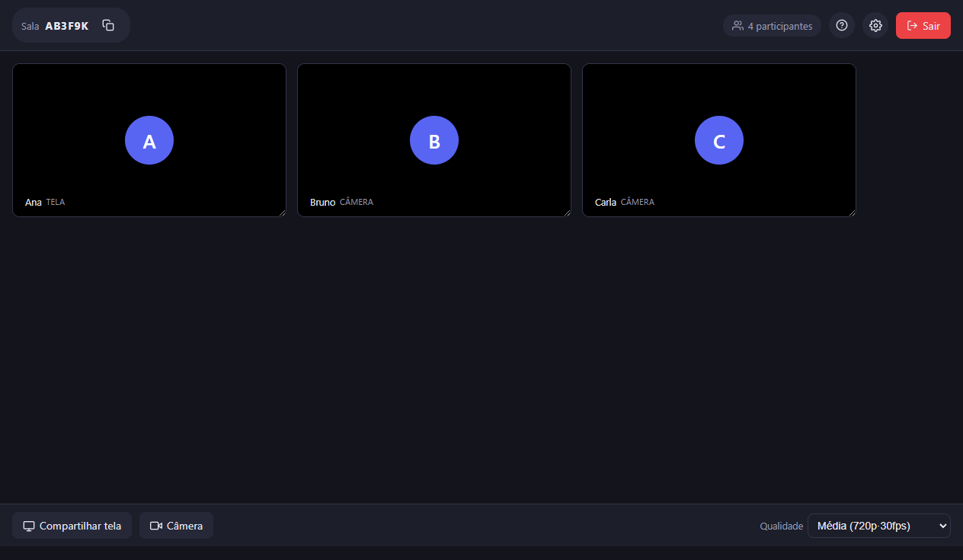Click the dropdown arrow of quality selector
This screenshot has height=560, width=963.
(943, 526)
